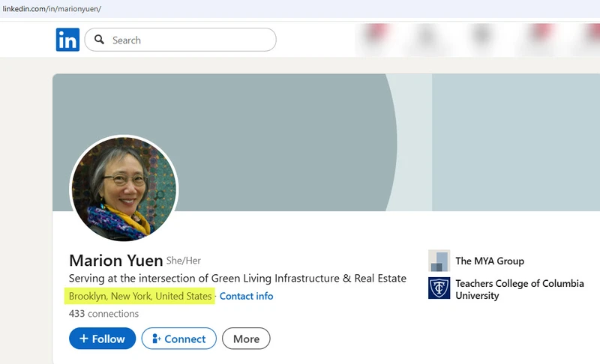
Task: Open the Contact info link
Action: [246, 296]
